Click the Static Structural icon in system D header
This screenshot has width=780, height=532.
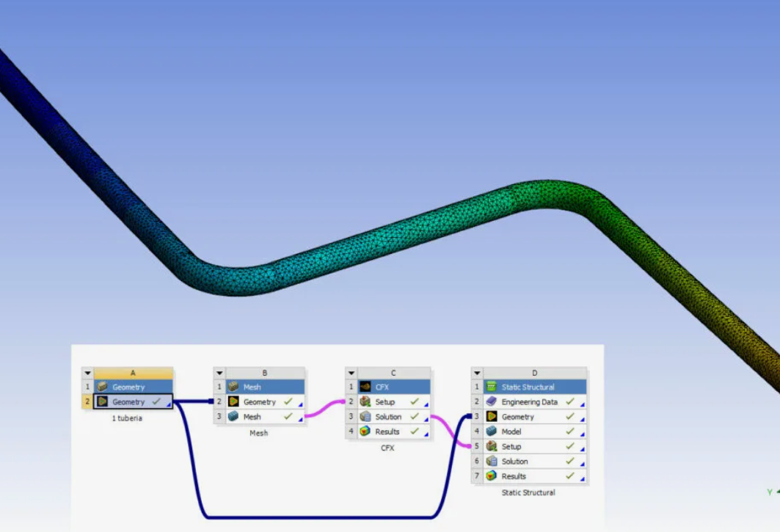[492, 387]
